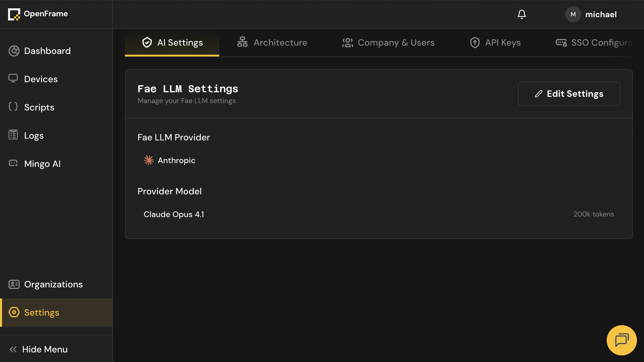Collapse sidebar with Hide Menu
The width and height of the screenshot is (644, 362).
tap(38, 349)
